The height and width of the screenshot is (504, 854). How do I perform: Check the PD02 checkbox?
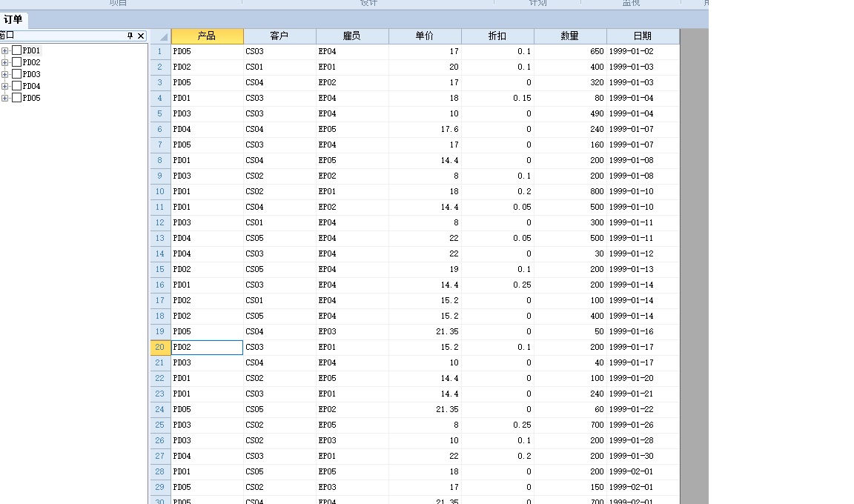coord(17,62)
